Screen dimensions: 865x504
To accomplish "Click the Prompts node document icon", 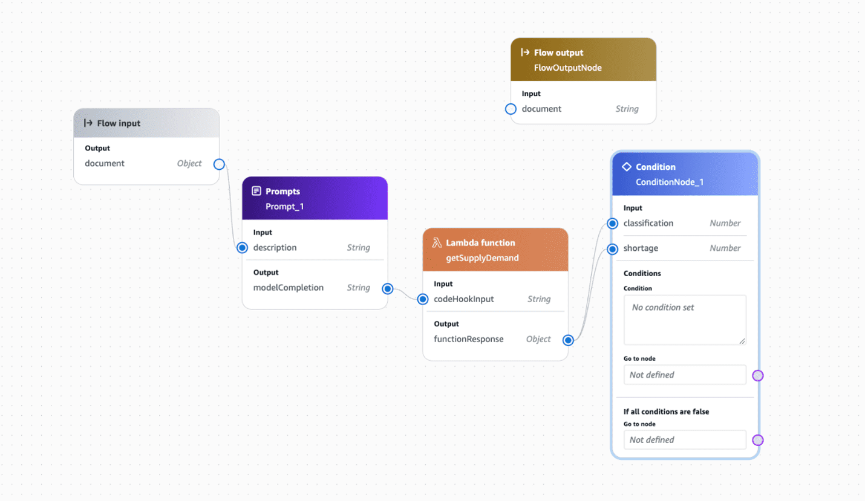I will point(256,191).
